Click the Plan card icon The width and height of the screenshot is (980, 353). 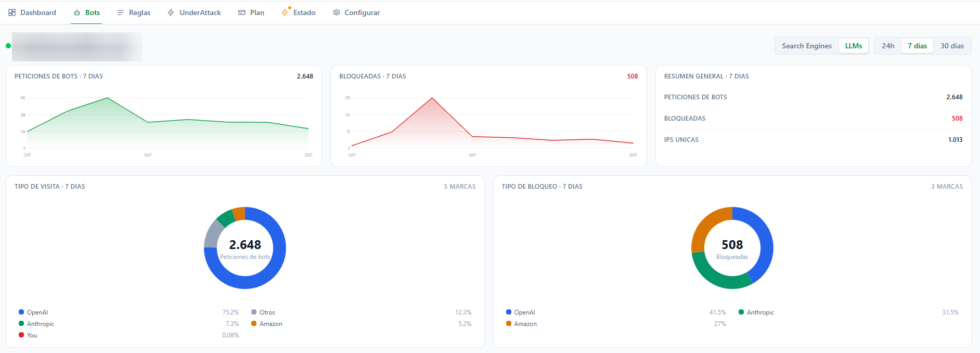tap(242, 12)
